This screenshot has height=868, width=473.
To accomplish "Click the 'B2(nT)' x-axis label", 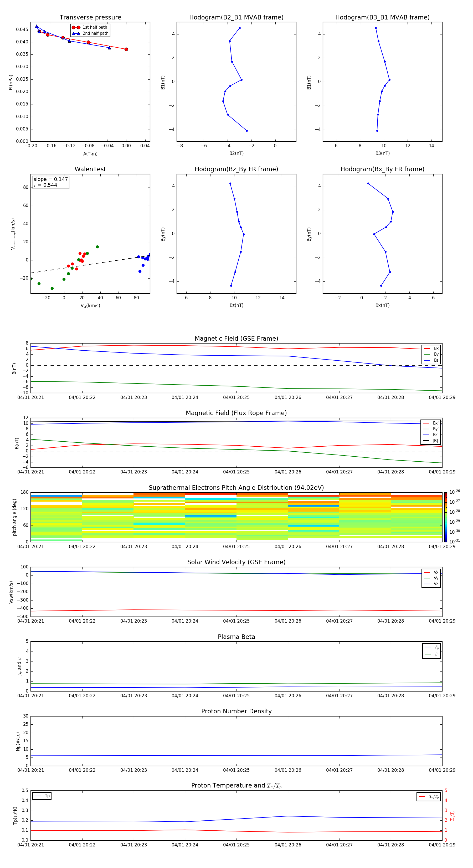I will click(236, 153).
